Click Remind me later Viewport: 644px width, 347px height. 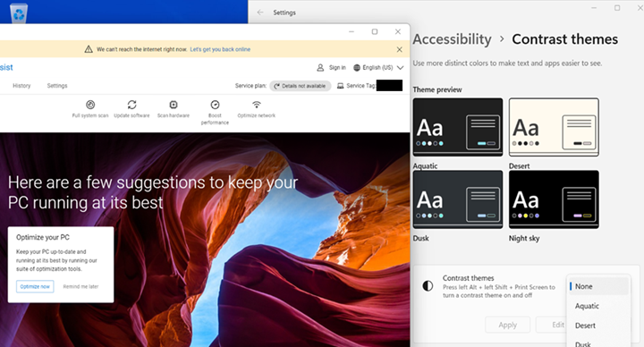tap(80, 286)
